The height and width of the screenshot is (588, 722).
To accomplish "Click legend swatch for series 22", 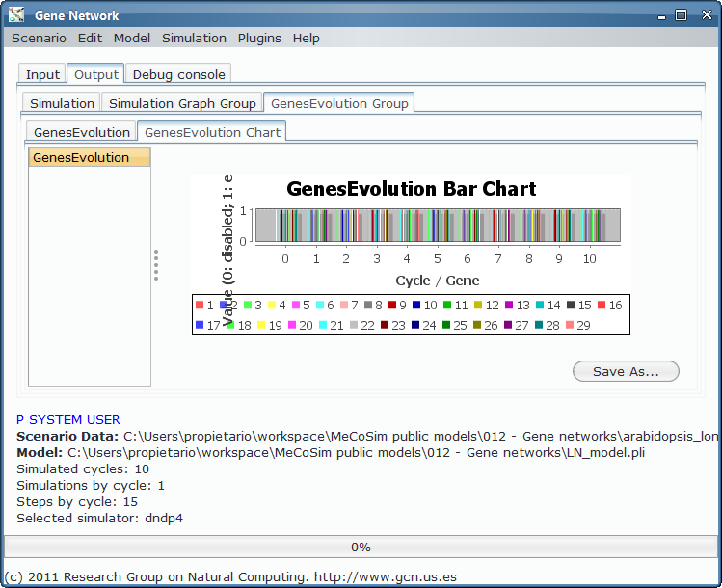I will [354, 325].
